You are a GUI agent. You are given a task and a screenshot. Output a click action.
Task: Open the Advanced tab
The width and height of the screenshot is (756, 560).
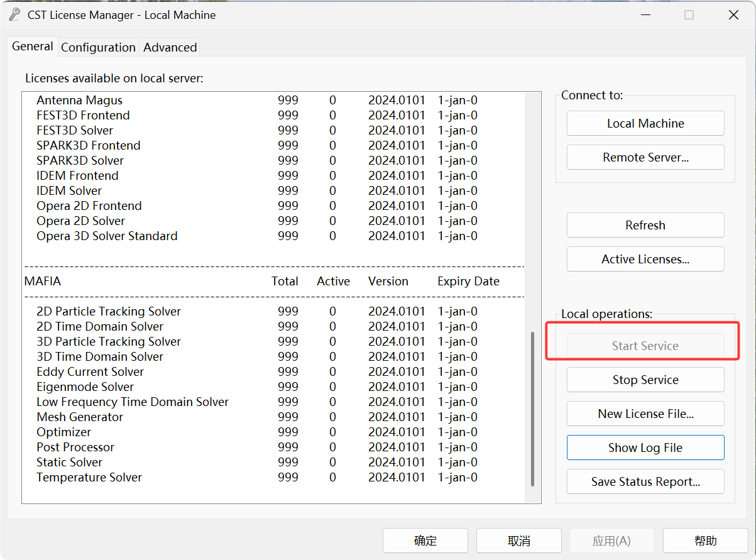coord(170,47)
